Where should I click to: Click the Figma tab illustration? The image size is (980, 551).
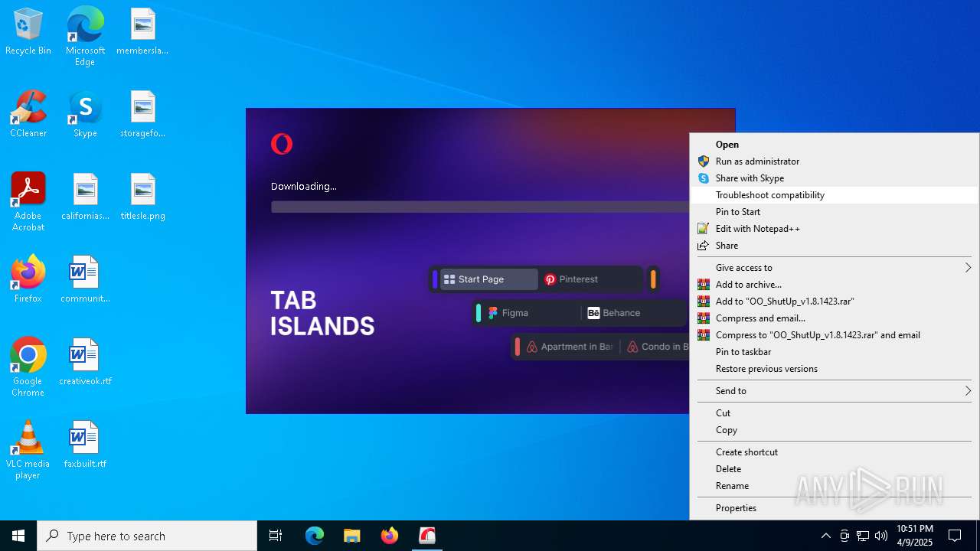coord(532,313)
